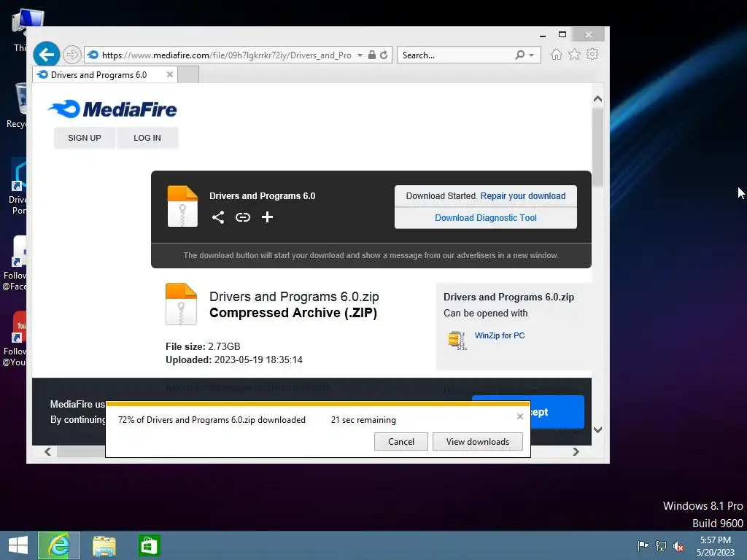This screenshot has width=747, height=560.
Task: Open the Windows Start button
Action: tap(18, 545)
